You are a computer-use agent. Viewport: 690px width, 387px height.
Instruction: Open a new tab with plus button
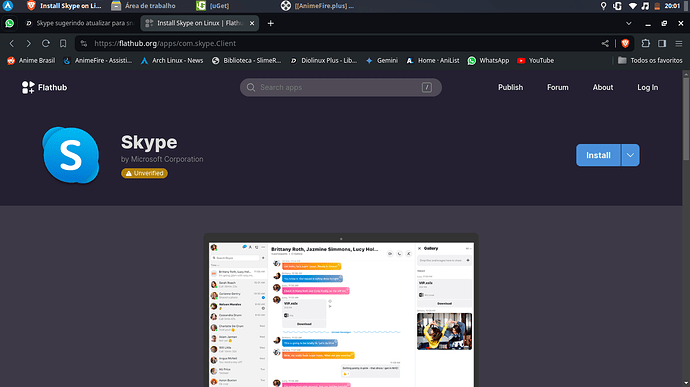pos(271,23)
